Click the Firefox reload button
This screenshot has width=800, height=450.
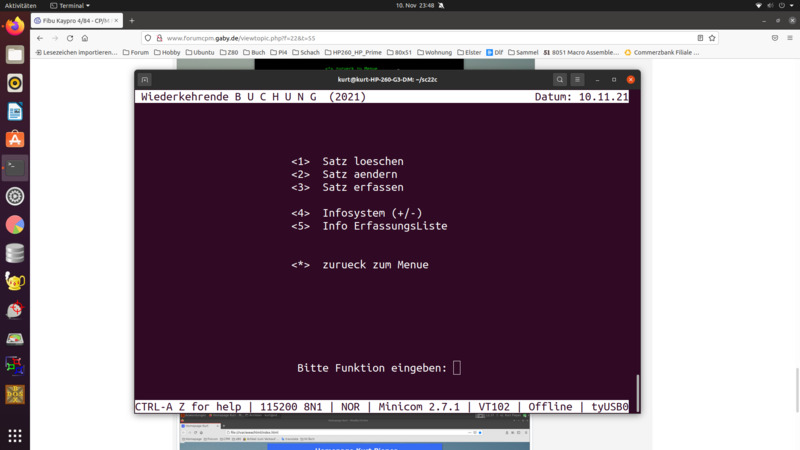pyautogui.click(x=70, y=38)
